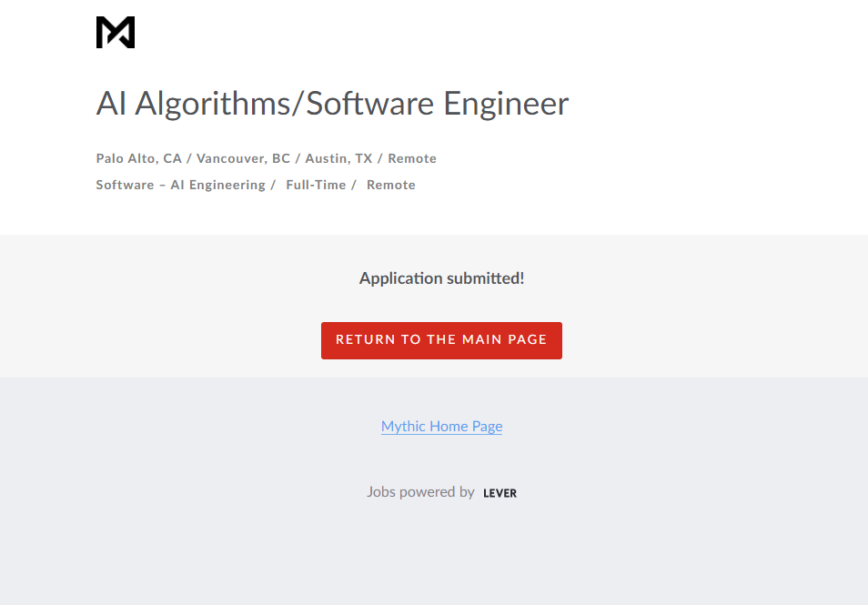Click the LEVER logo in footer
The image size is (868, 605).
click(500, 493)
